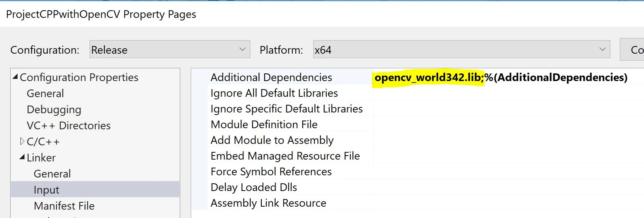Open the Platform dropdown showing x64

(462, 49)
